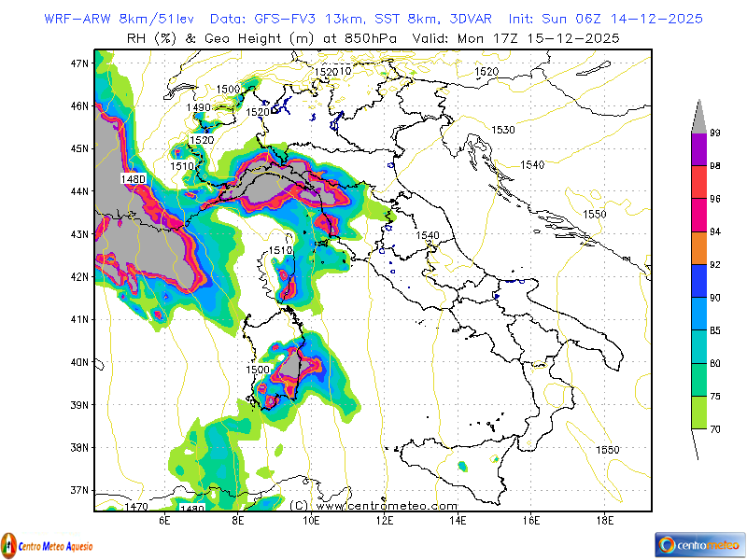Open the www.centrometeo.com watermark link
Screen dimensions: 747x560
pos(359,505)
